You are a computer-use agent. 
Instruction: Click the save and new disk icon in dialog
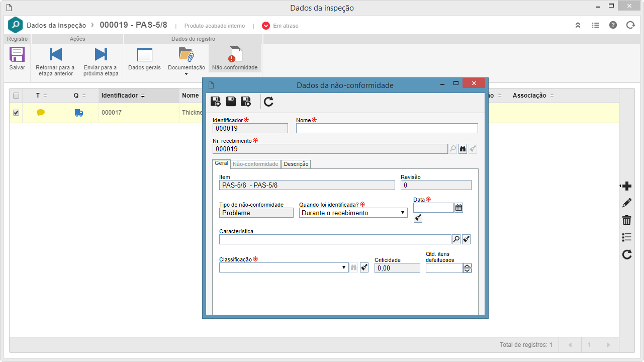click(x=216, y=102)
